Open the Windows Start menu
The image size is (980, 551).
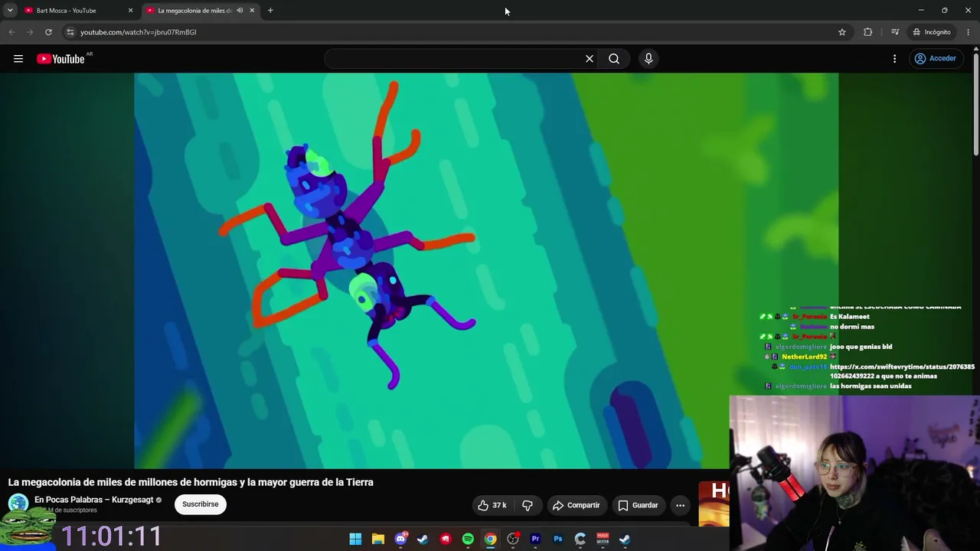(355, 540)
